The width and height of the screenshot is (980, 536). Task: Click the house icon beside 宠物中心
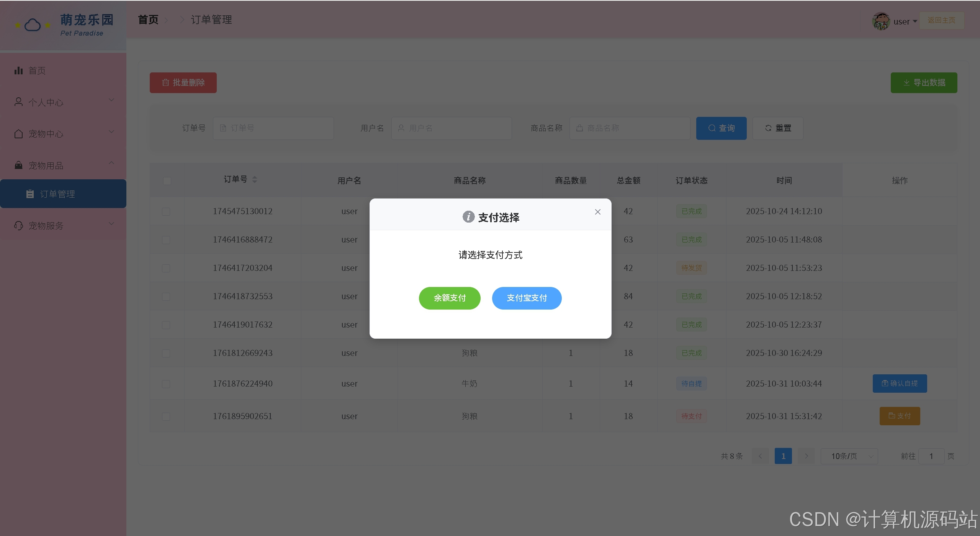click(18, 134)
